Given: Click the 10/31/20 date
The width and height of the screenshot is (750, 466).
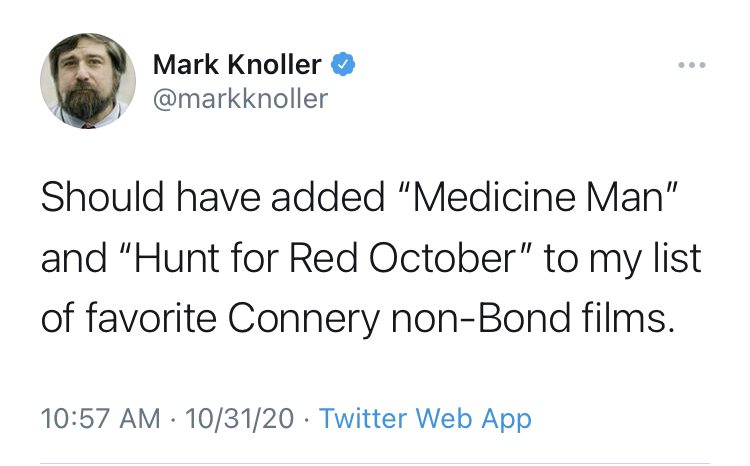Looking at the screenshot, I should [239, 419].
